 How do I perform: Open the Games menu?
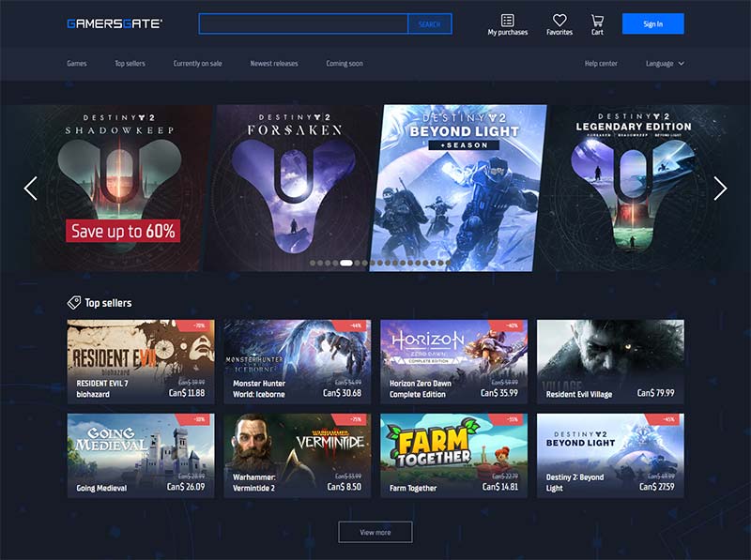[x=77, y=63]
